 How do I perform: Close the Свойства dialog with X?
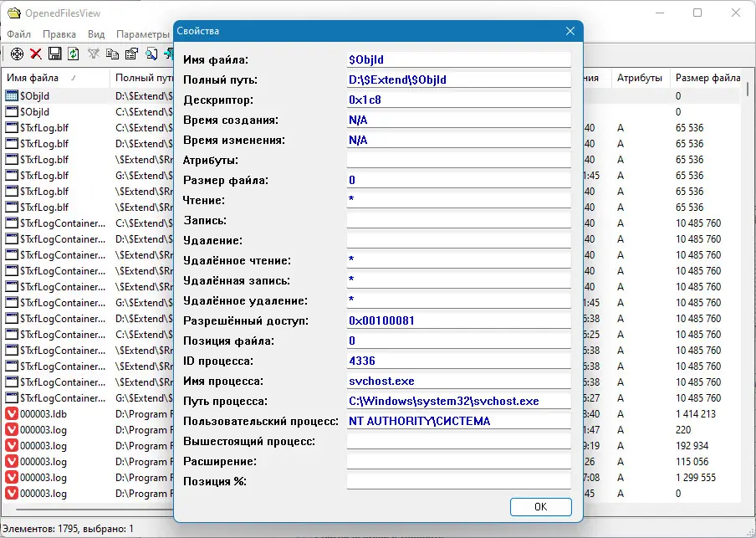570,31
